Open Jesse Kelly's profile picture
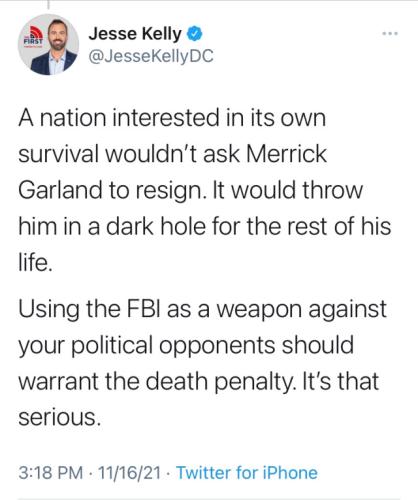This screenshot has width=418, height=500. tap(48, 44)
